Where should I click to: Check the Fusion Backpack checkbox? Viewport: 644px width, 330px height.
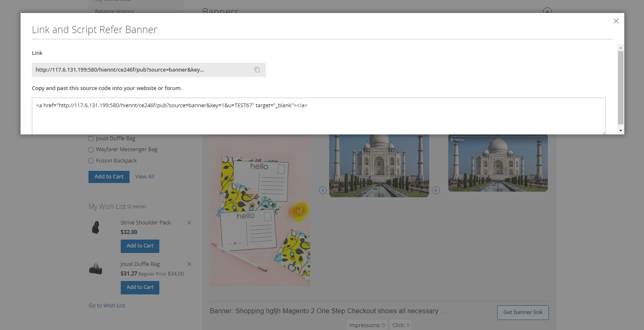[91, 161]
